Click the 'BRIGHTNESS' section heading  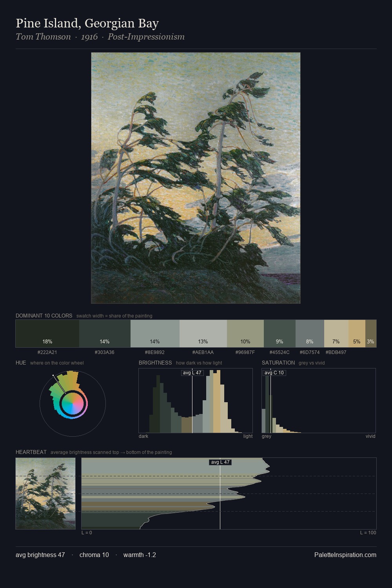point(155,363)
